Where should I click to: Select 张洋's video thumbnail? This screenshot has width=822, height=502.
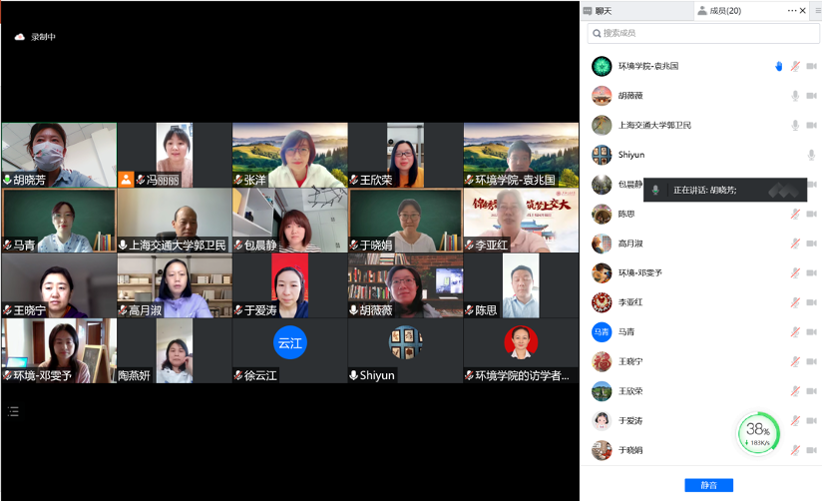click(x=290, y=155)
